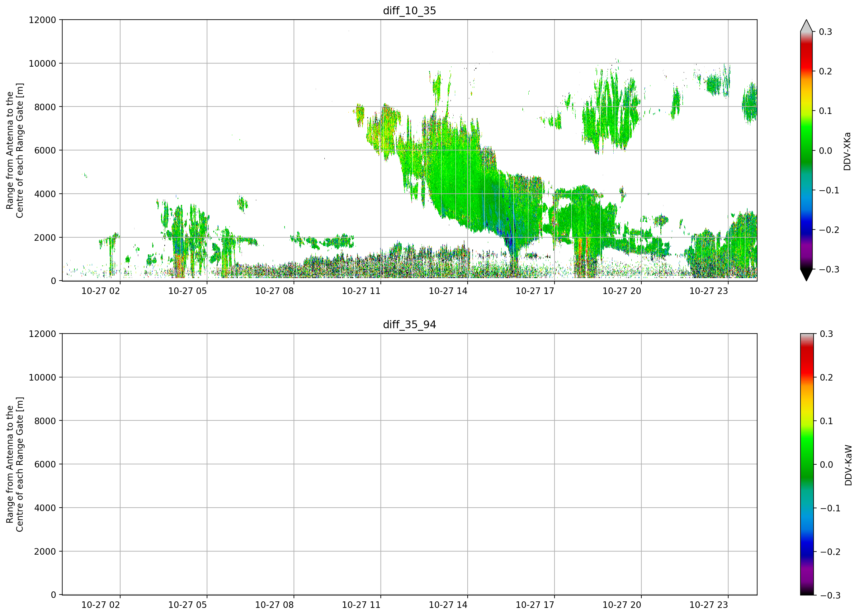
Task: Click the DDV-KaW colorbar gradient
Action: click(x=806, y=464)
